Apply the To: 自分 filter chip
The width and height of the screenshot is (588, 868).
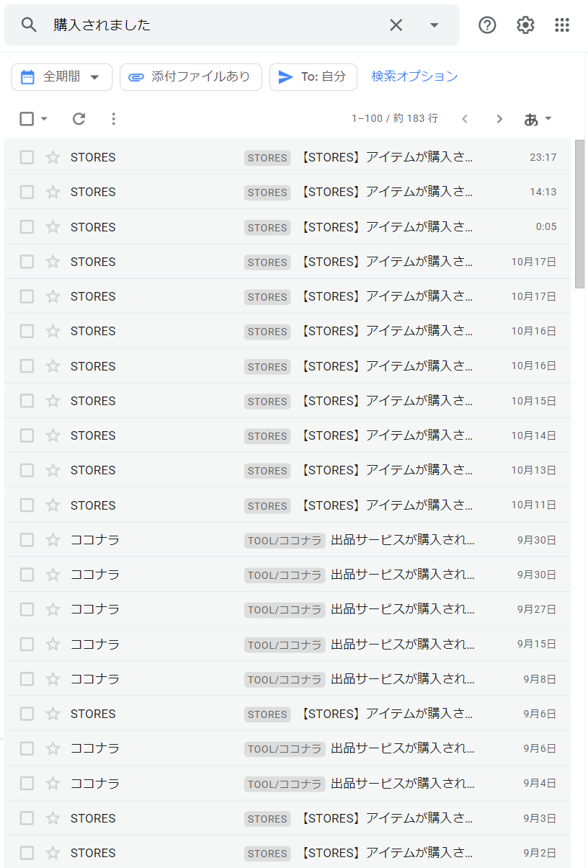313,77
